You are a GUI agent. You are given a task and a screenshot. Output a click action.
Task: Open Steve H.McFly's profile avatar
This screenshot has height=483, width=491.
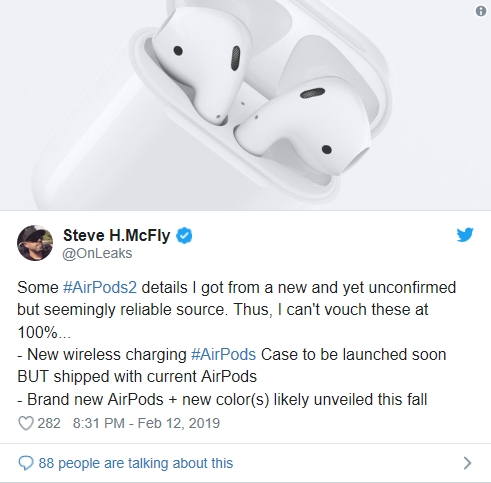click(x=35, y=243)
